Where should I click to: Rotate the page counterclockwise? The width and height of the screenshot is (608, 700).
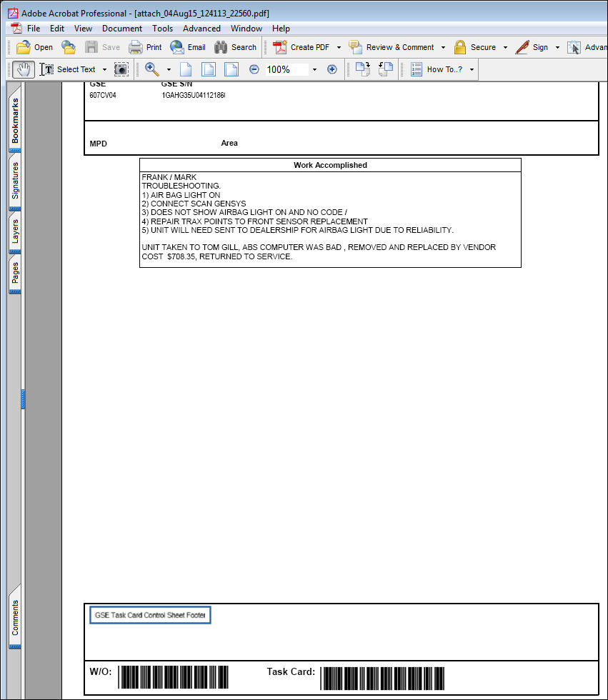click(x=385, y=70)
